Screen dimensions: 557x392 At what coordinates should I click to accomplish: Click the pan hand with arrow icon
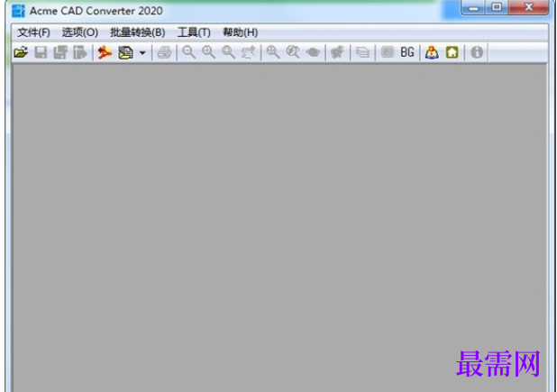(x=248, y=52)
